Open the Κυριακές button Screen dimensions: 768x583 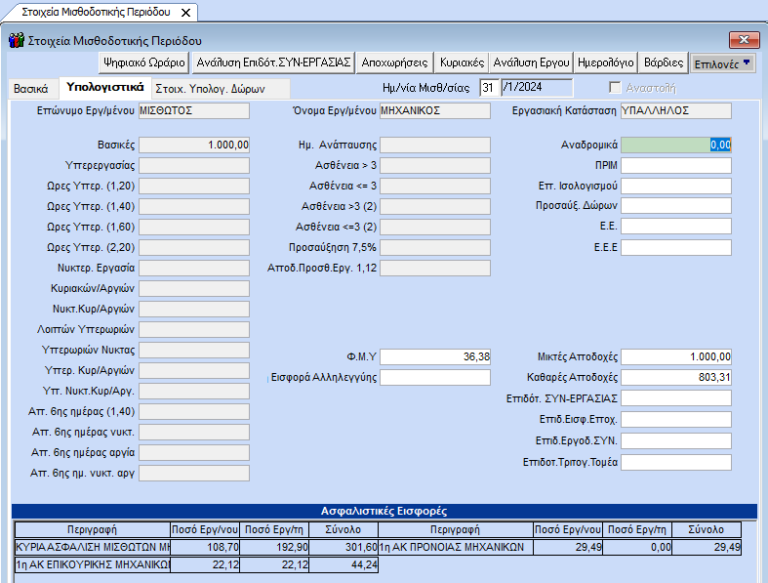coord(463,62)
